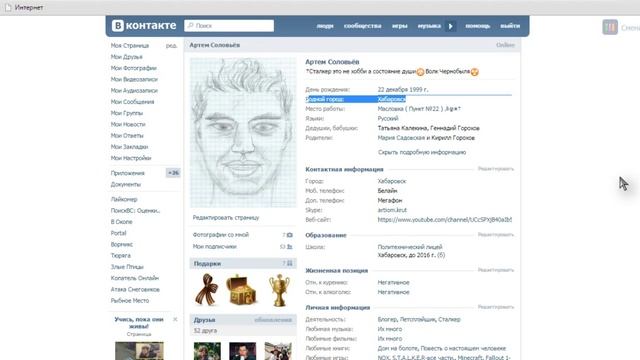The width and height of the screenshot is (640, 360).
Task: Open the Тюряга app link
Action: 120,256
